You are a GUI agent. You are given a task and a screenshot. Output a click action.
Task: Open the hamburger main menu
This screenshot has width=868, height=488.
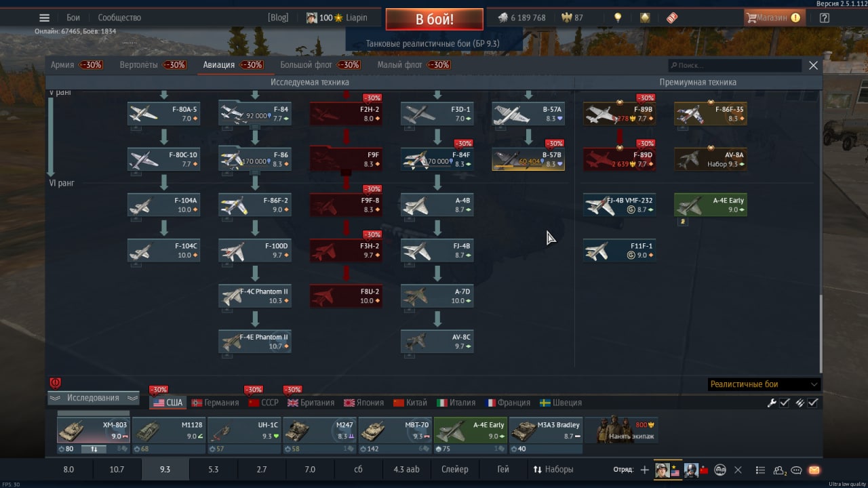[x=44, y=18]
